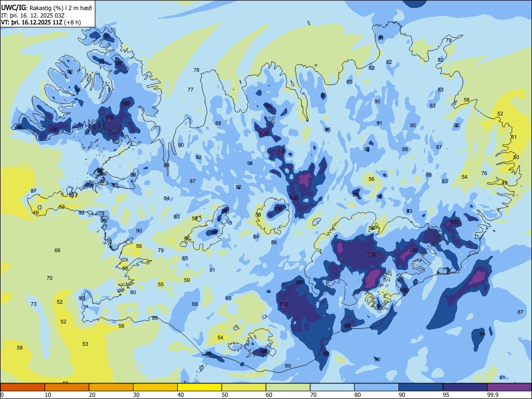This screenshot has height=399, width=532.
Task: Click the title 'UWC/IG: Rakastig (%) í 2 m hæð'
Action: tap(46, 8)
